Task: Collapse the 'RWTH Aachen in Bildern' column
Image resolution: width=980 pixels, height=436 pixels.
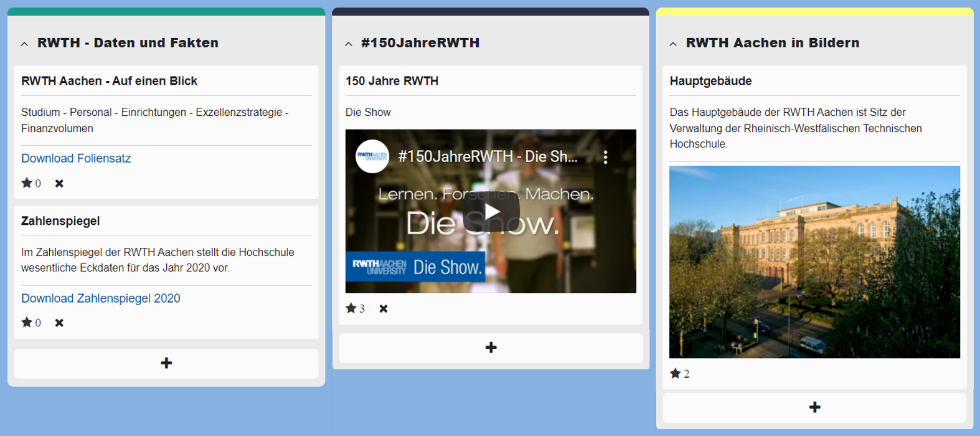Action: pos(673,44)
